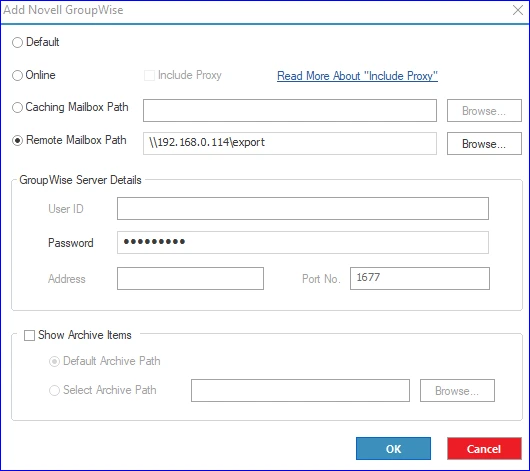Focus the Password input field
530x471 pixels.
click(x=303, y=242)
